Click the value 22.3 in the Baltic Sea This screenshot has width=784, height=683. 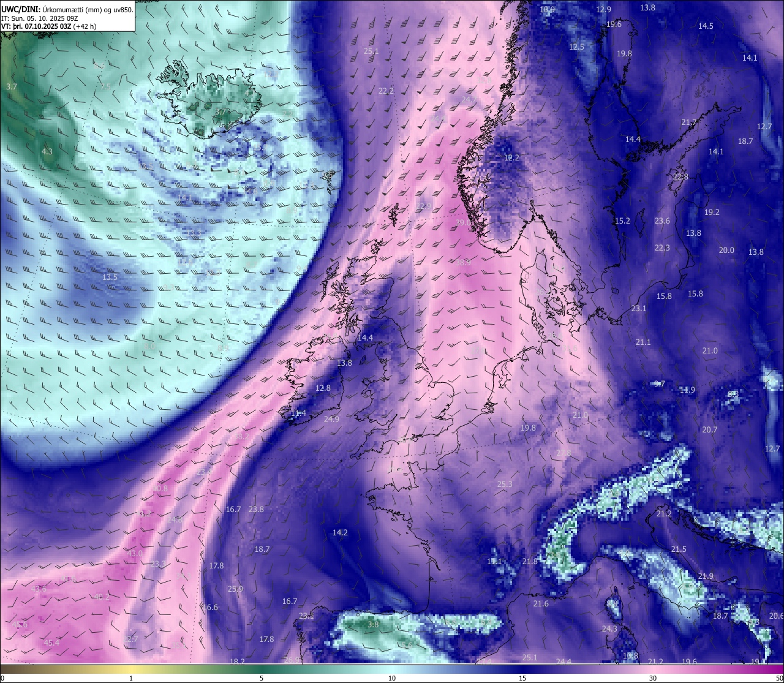662,248
